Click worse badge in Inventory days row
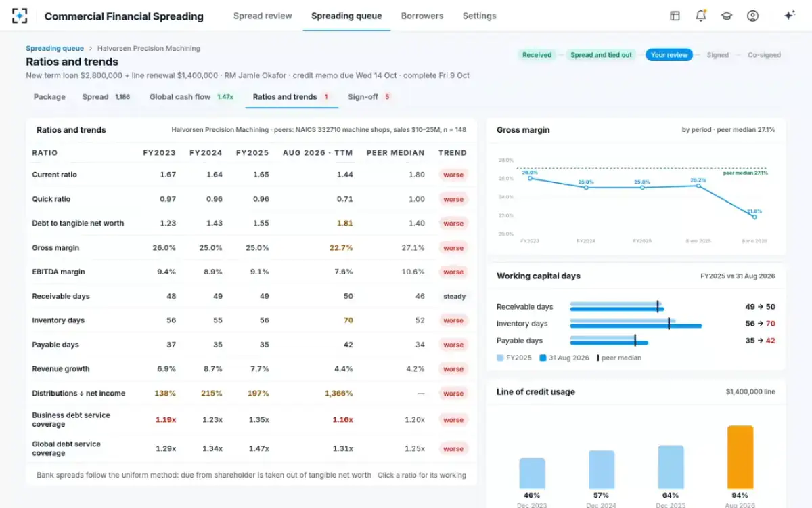The image size is (812, 508). pyautogui.click(x=453, y=321)
